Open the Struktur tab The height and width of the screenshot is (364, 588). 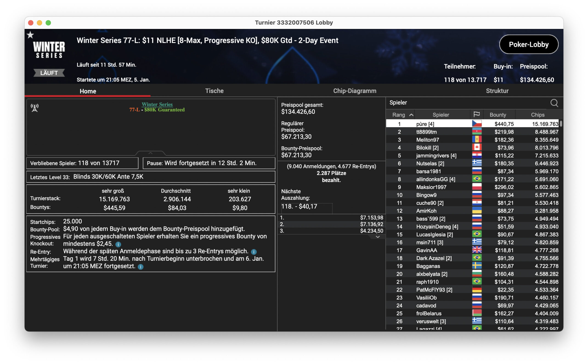[497, 91]
